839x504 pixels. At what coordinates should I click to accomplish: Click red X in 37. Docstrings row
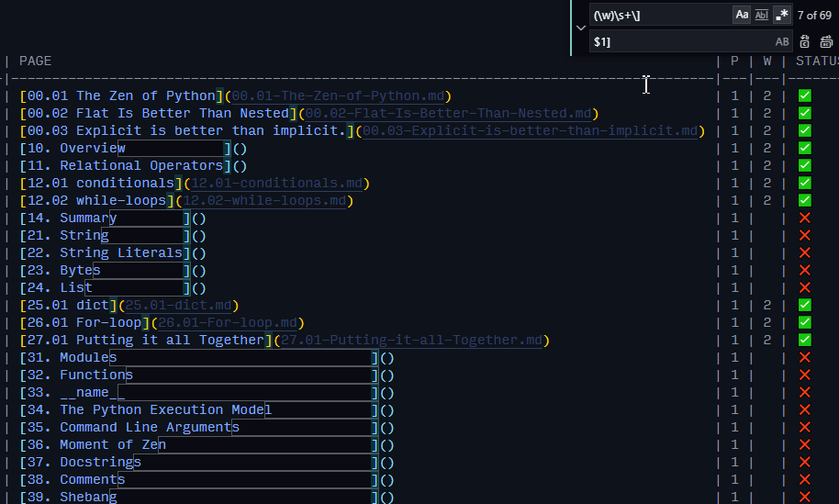[805, 463]
